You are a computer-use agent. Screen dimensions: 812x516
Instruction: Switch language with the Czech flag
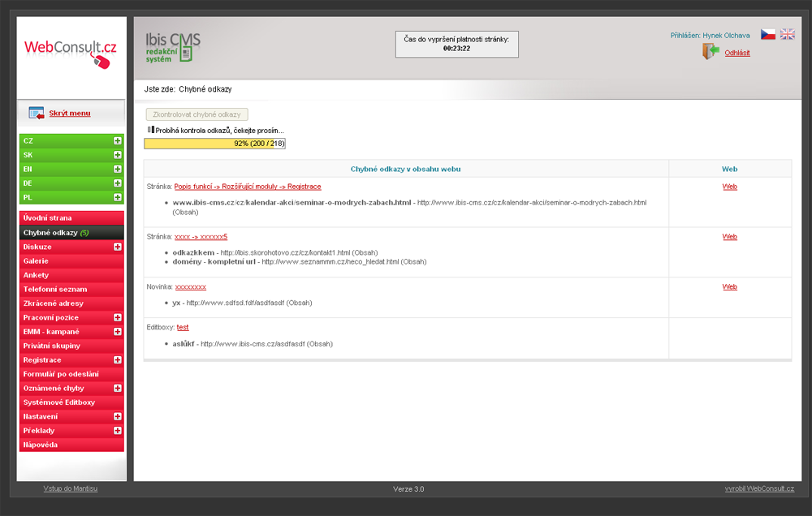tap(768, 34)
